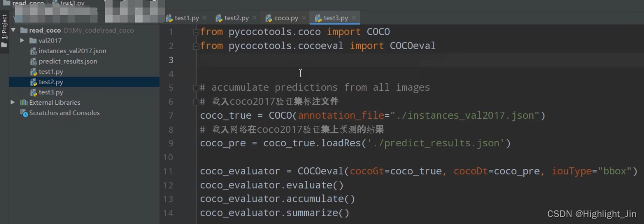Image resolution: width=644 pixels, height=224 pixels.
Task: Click the fold end marker at line 6
Action: coord(196,102)
